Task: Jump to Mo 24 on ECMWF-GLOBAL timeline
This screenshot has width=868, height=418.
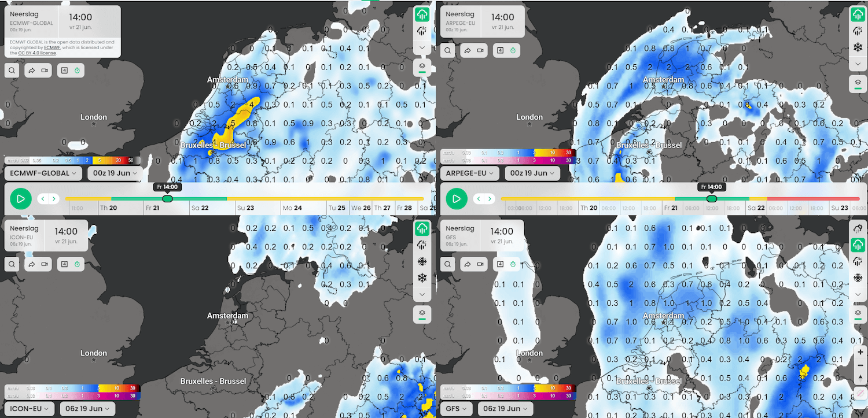Action: (x=292, y=208)
